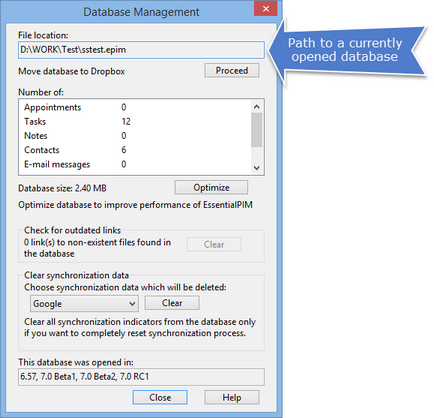Image resolution: width=434 pixels, height=418 pixels.
Task: Click the 'Move database to Dropbox' label
Action: (x=71, y=71)
